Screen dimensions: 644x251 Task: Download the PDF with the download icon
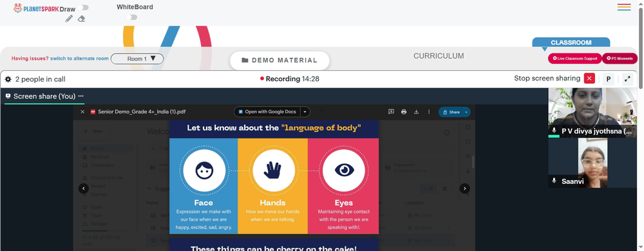tap(416, 111)
